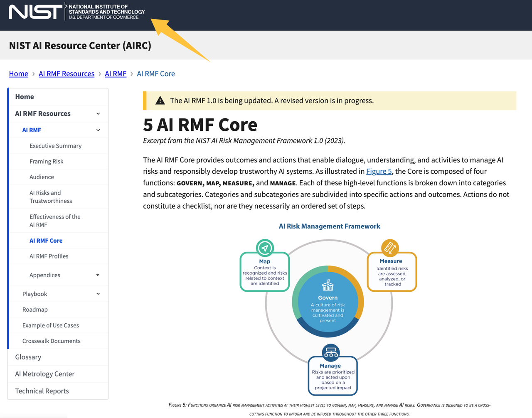532x418 pixels.
Task: Open Executive Summary page
Action: point(56,146)
